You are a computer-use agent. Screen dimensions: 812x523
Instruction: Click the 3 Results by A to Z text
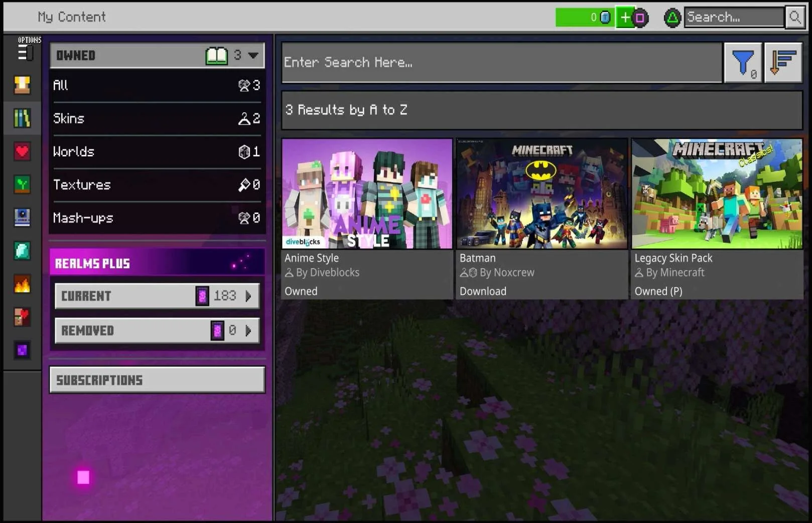346,110
